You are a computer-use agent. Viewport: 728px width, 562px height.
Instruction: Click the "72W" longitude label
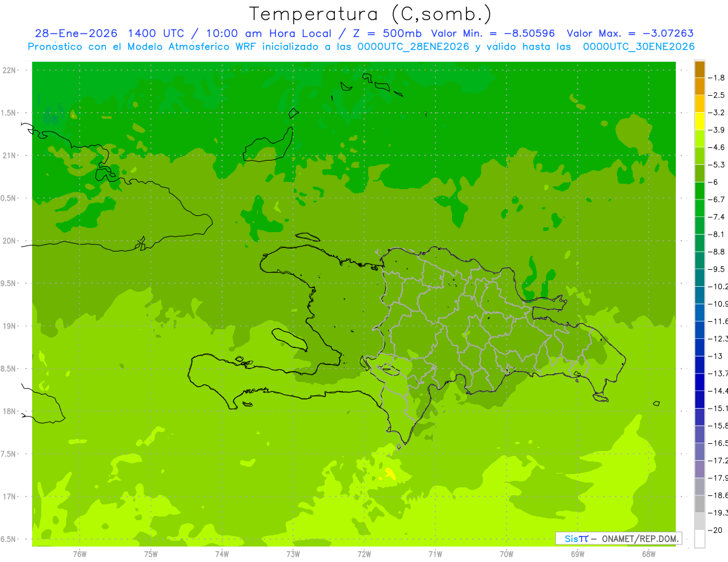(364, 554)
